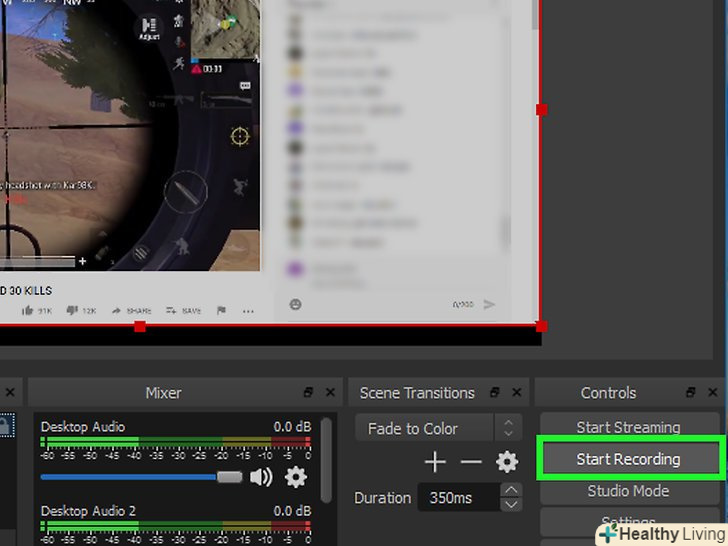Click the chat bubble icon in game
This screenshot has width=728, height=546.
coord(245,85)
